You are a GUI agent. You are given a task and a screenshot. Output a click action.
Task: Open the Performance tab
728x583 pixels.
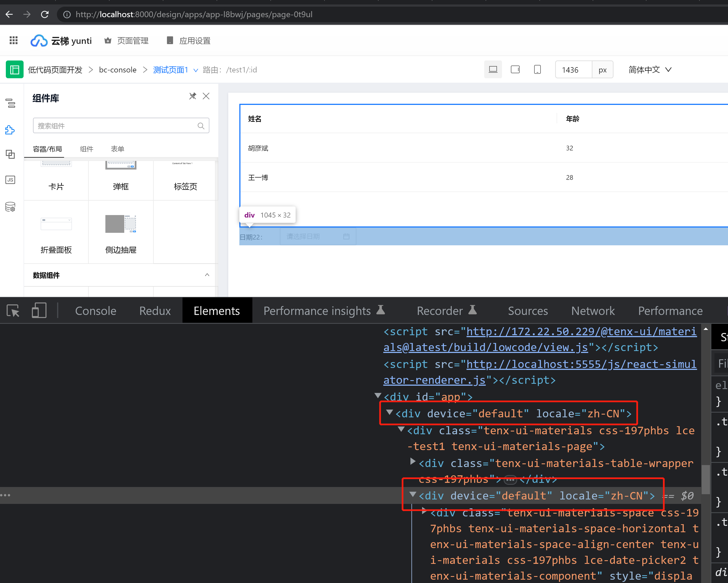point(670,311)
